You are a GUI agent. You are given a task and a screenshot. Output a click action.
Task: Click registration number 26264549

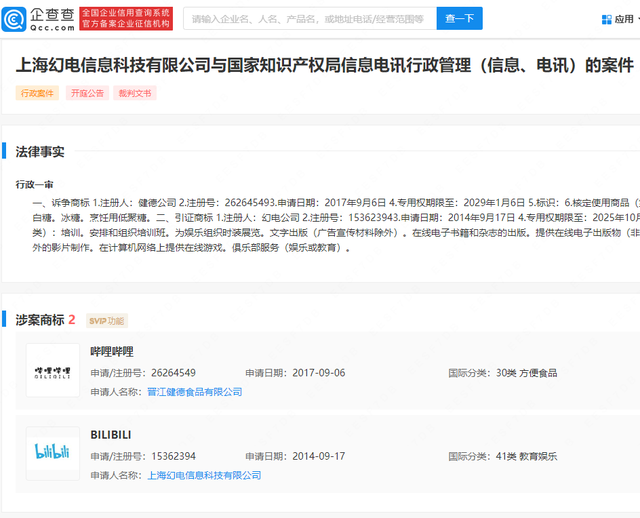click(173, 373)
